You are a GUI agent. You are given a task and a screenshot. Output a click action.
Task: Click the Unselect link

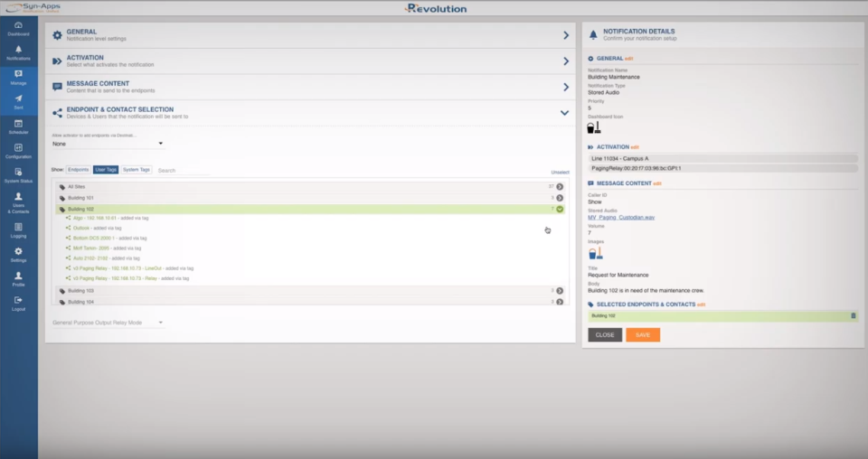pos(560,172)
